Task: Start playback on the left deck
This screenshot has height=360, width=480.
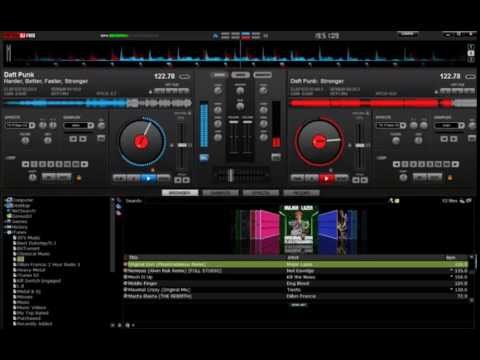Action: point(148,178)
